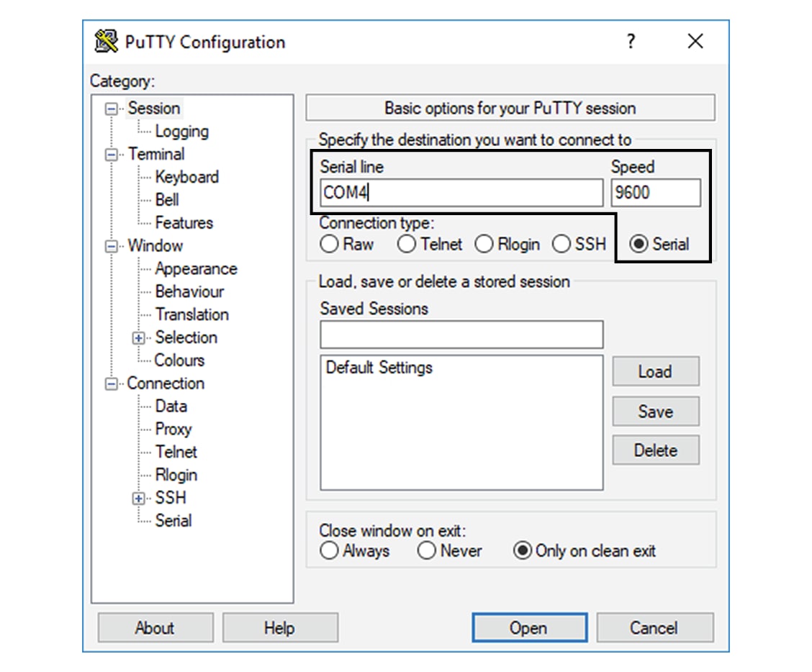Screen dimensions: 812x672
Task: Choose Always for close window on exit
Action: [330, 550]
